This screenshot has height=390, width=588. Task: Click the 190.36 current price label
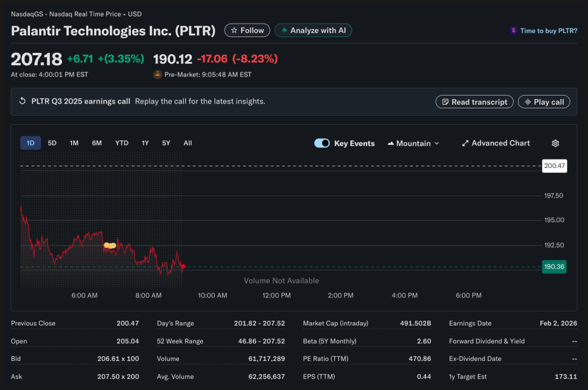[x=554, y=266]
